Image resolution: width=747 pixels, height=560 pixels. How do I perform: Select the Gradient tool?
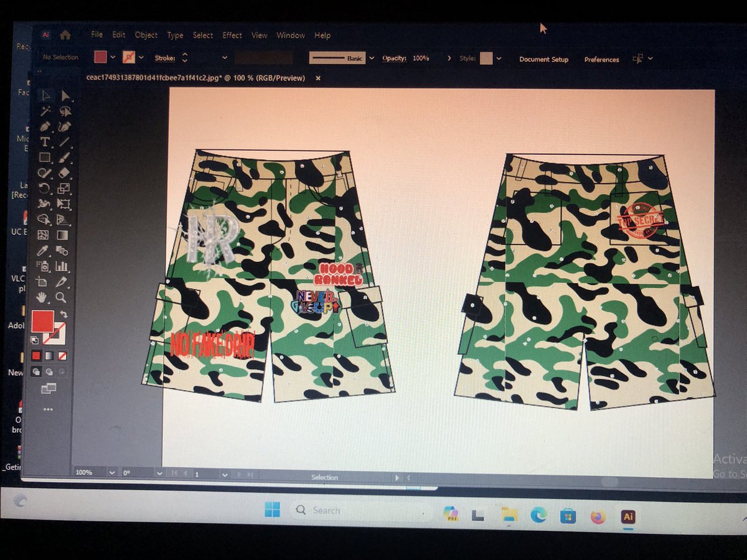click(x=62, y=235)
